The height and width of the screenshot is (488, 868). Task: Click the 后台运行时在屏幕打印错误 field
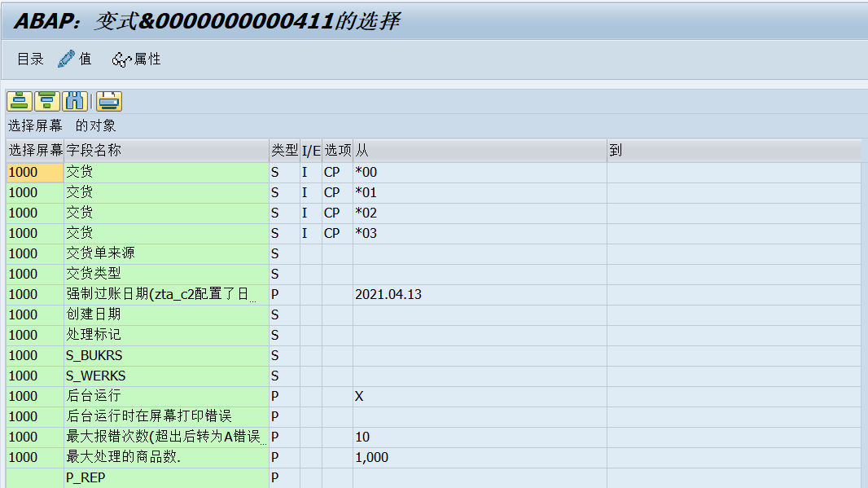[x=149, y=416]
